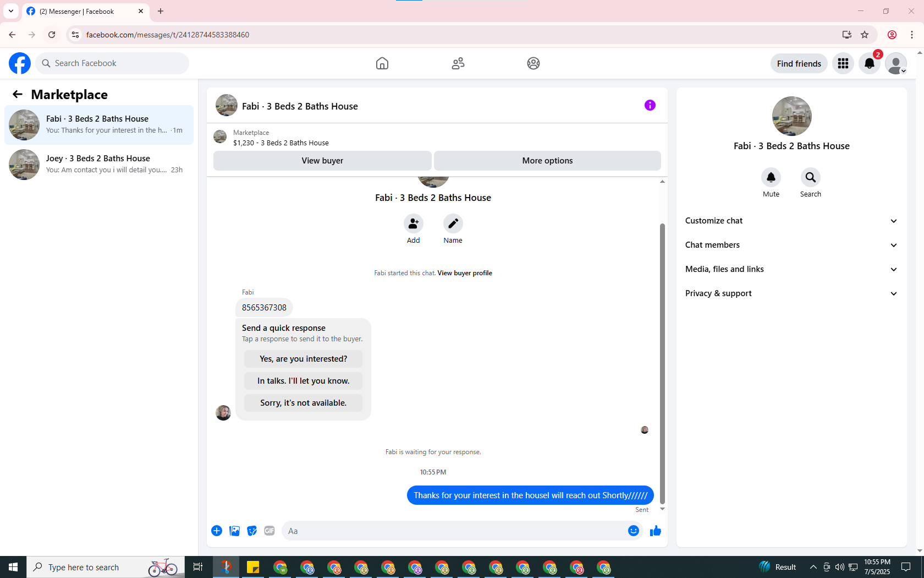Image resolution: width=924 pixels, height=578 pixels.
Task: Click the Chrome profile icon in toolbar
Action: (892, 35)
